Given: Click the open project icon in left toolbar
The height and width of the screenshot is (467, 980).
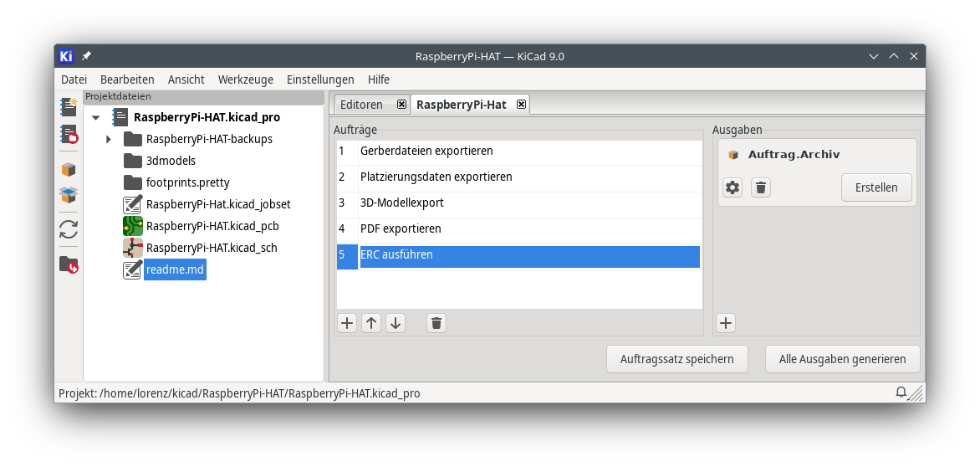Looking at the screenshot, I should point(69,135).
